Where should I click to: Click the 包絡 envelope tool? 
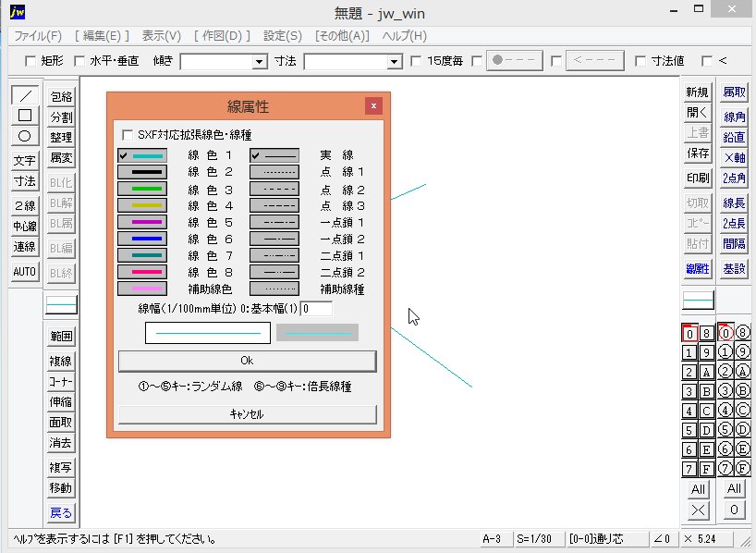[x=61, y=97]
